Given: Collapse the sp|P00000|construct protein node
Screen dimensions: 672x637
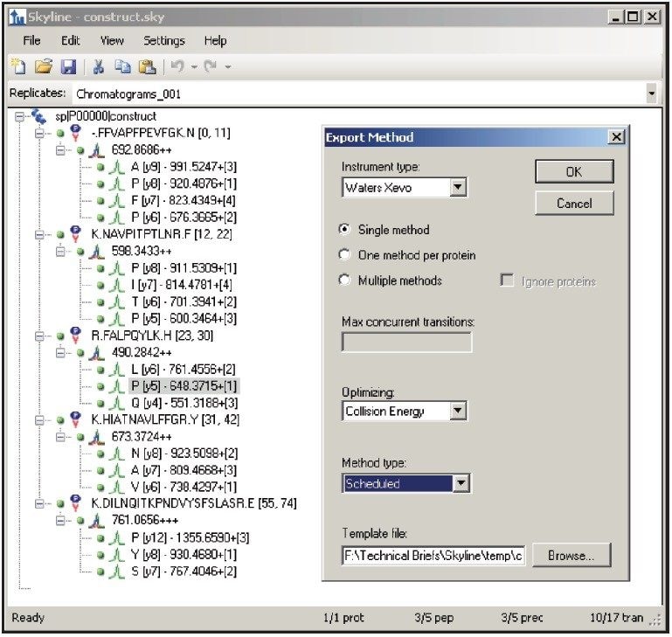Looking at the screenshot, I should click(20, 116).
